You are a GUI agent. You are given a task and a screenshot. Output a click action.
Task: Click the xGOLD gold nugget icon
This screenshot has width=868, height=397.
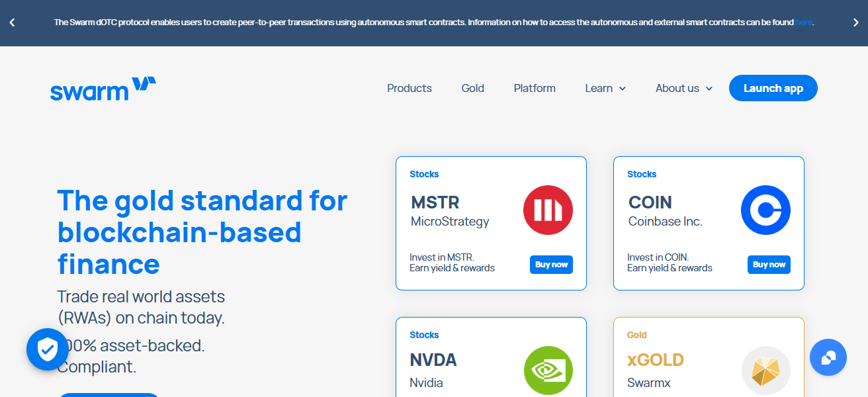click(765, 371)
